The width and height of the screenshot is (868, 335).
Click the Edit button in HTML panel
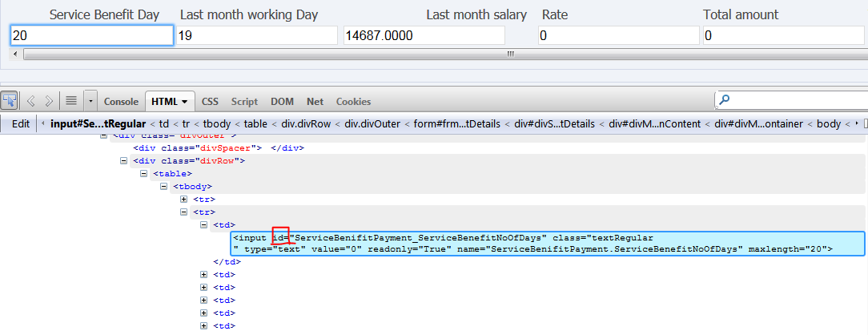tap(21, 124)
